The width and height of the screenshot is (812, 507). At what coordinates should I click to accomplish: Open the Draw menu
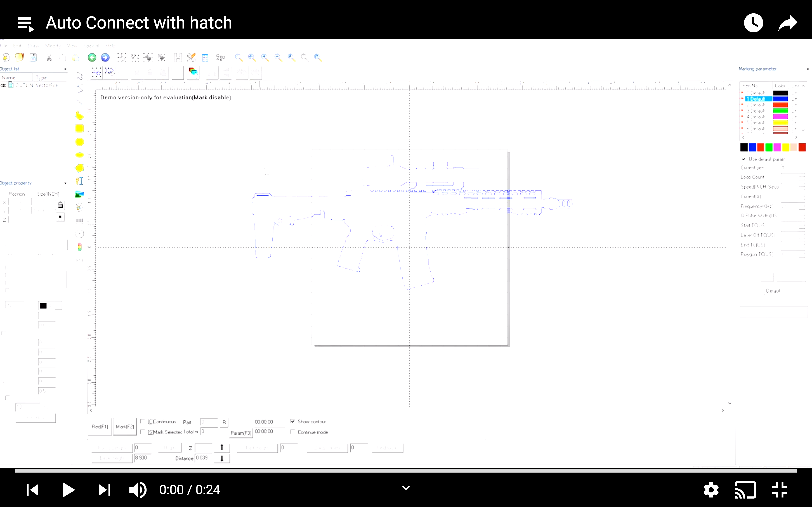tap(33, 46)
